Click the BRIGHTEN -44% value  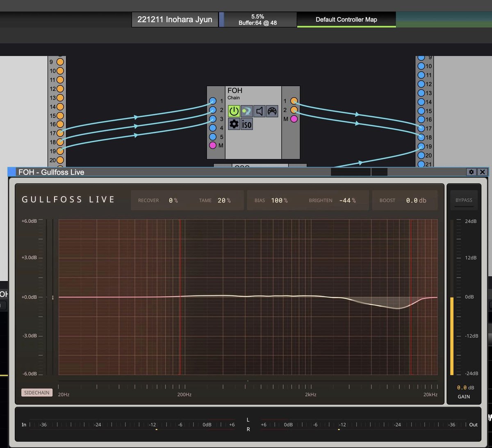(347, 201)
